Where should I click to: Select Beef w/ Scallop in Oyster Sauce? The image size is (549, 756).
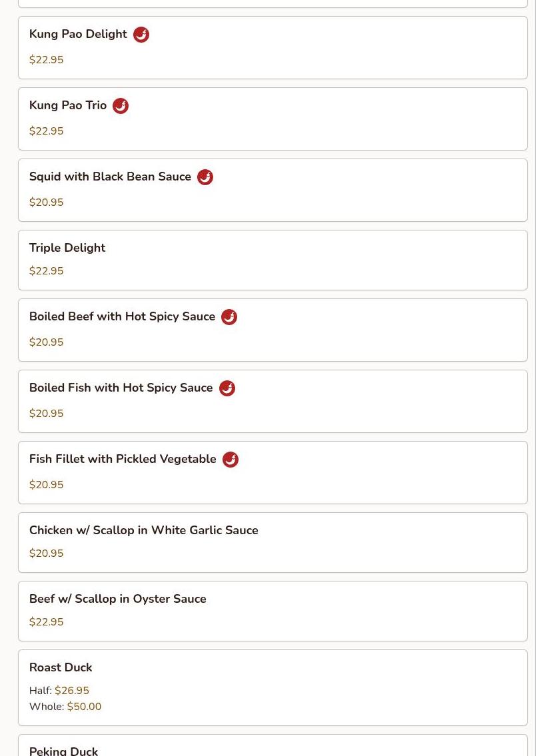(x=118, y=599)
